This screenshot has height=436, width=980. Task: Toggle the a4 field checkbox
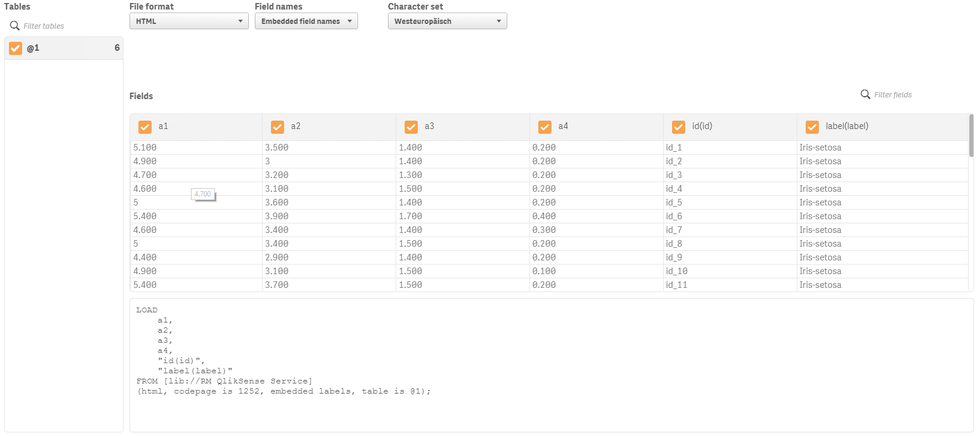[x=544, y=127]
